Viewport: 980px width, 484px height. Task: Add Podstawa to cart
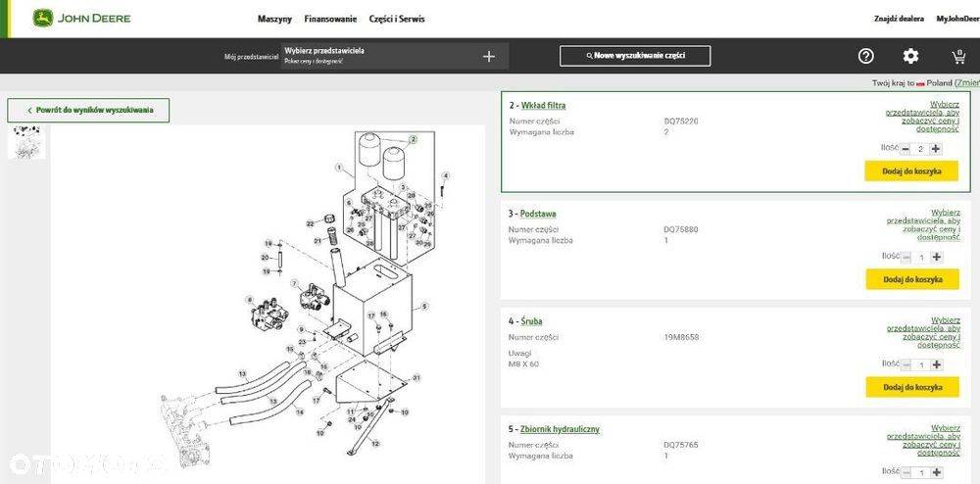[912, 279]
